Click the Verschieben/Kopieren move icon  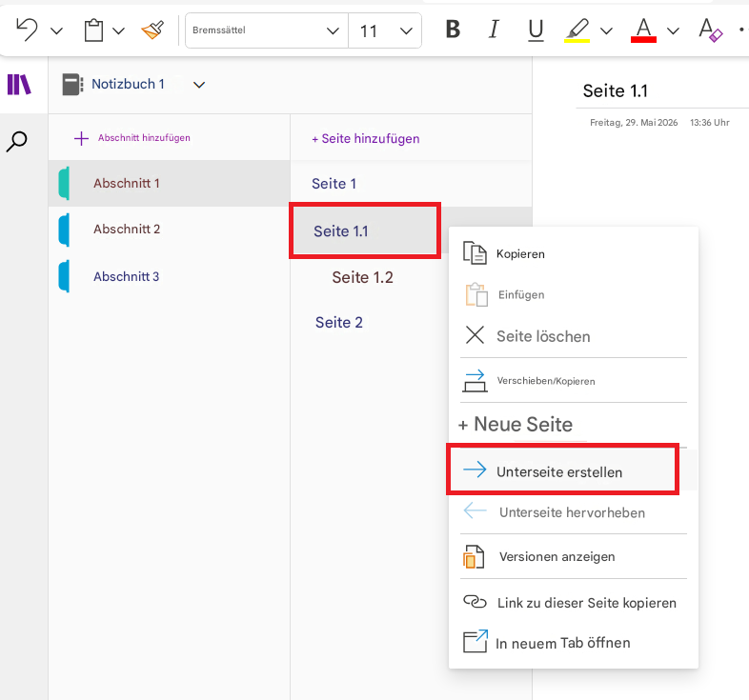click(x=475, y=381)
